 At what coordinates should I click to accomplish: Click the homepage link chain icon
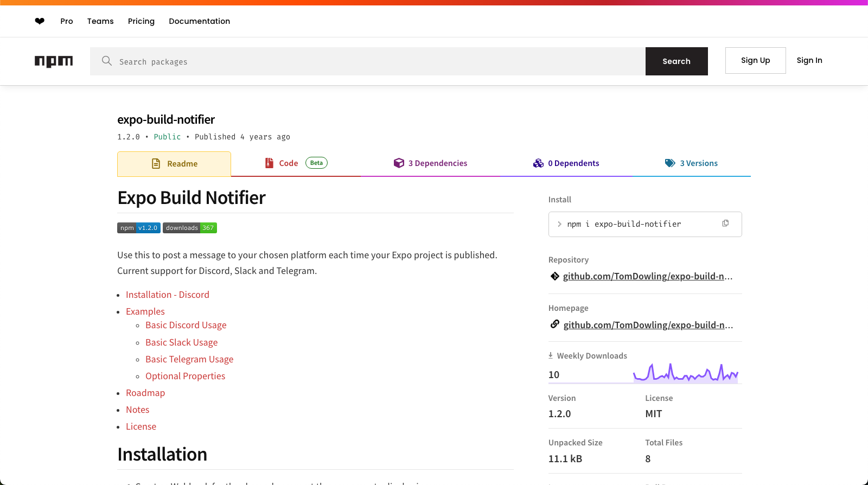click(x=554, y=324)
